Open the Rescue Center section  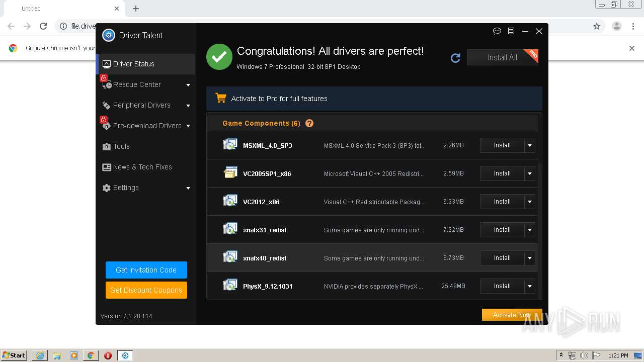(x=145, y=84)
